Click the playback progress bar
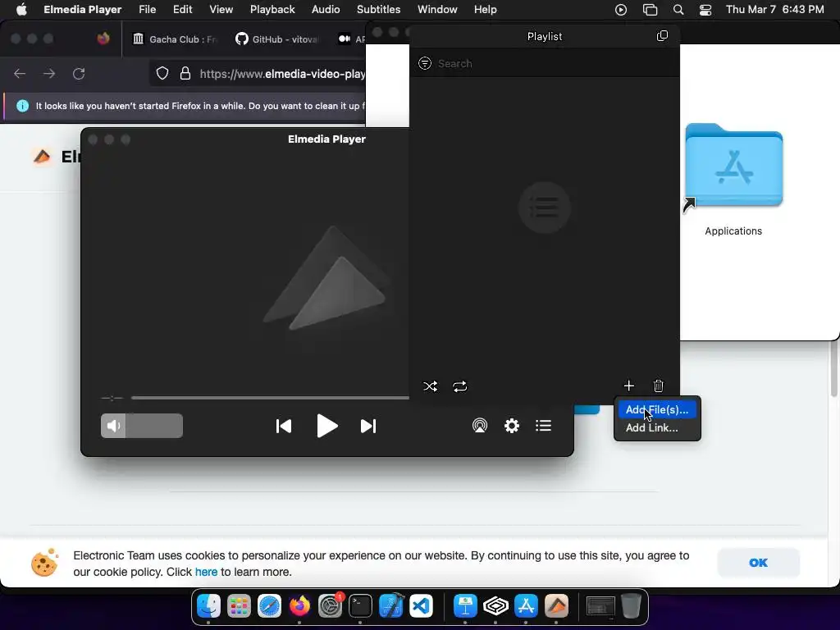Image resolution: width=840 pixels, height=630 pixels. point(270,398)
